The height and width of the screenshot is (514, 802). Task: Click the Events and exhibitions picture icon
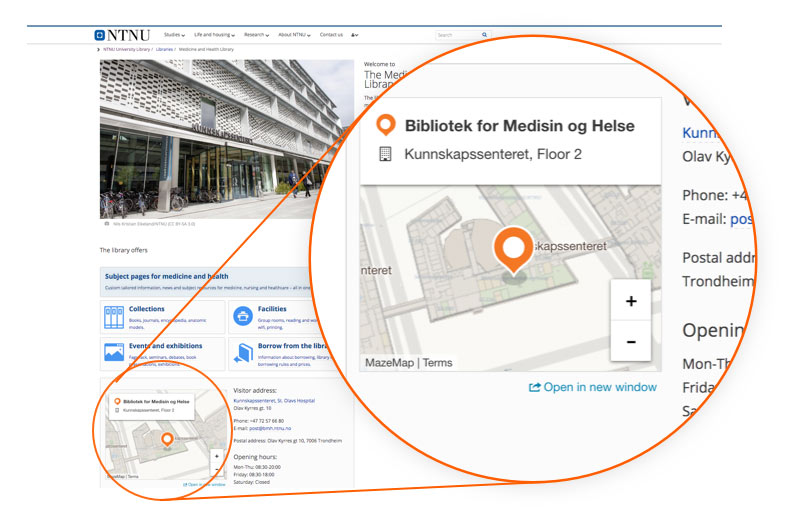pyautogui.click(x=114, y=352)
